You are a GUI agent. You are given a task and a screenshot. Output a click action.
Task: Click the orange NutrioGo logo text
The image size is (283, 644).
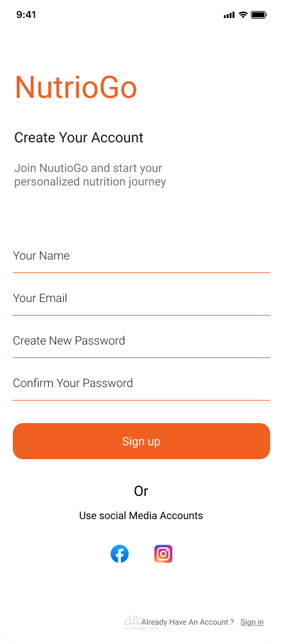(x=76, y=88)
